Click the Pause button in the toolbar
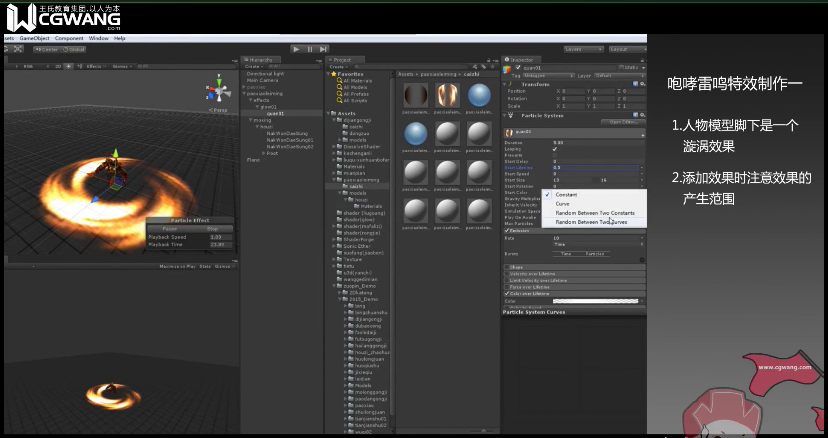 [310, 48]
